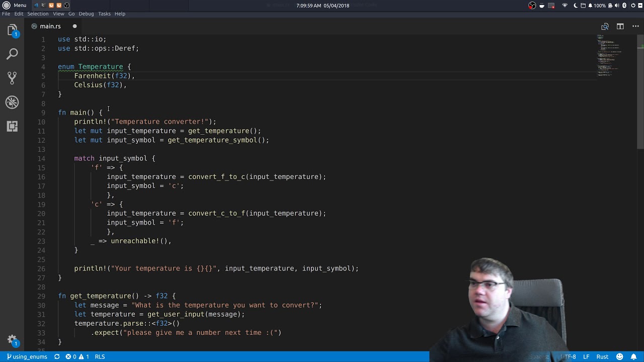Open the Help menu

pos(120,14)
